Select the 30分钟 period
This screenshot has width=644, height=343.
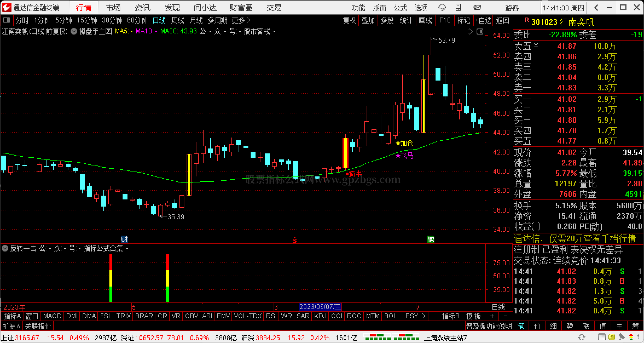[x=112, y=20]
